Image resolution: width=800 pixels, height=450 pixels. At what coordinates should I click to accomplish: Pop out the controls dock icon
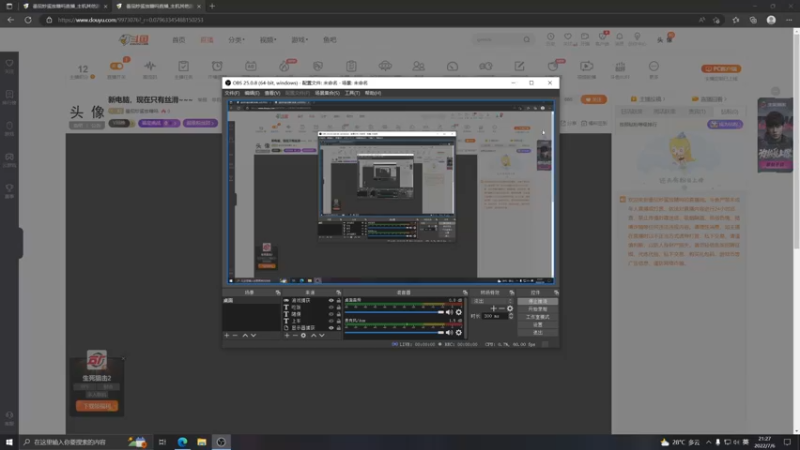tap(556, 292)
